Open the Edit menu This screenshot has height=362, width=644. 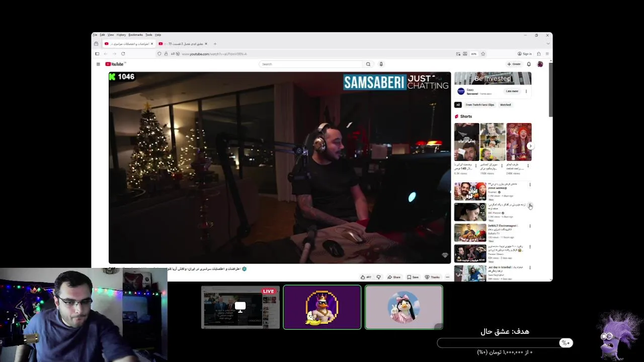pos(102,35)
